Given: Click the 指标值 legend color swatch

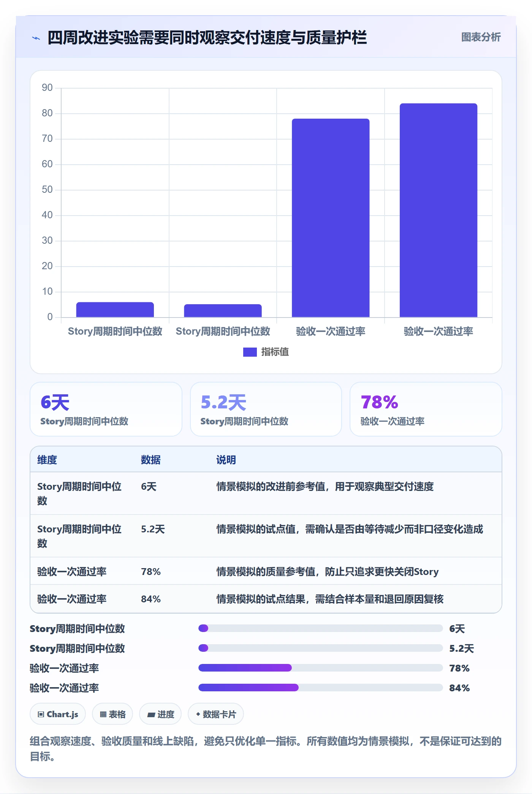Looking at the screenshot, I should click(250, 352).
